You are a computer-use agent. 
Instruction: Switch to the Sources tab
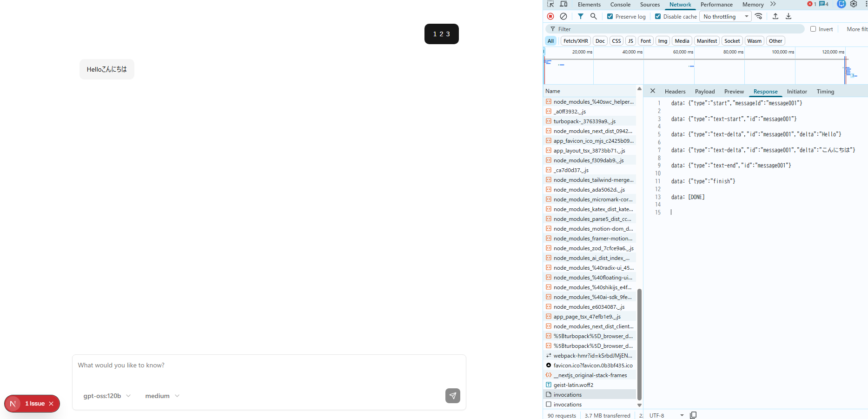pos(650,4)
